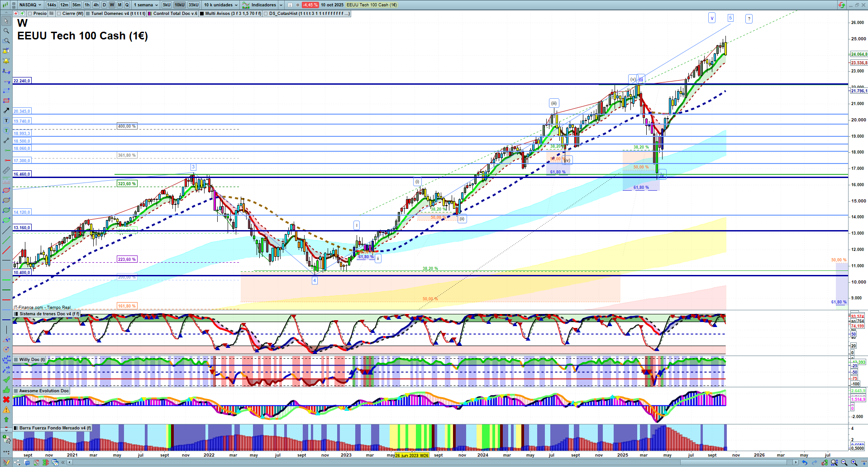Switch to the D daily timeframe
Viewport: 868px width, 467px height.
[105, 5]
